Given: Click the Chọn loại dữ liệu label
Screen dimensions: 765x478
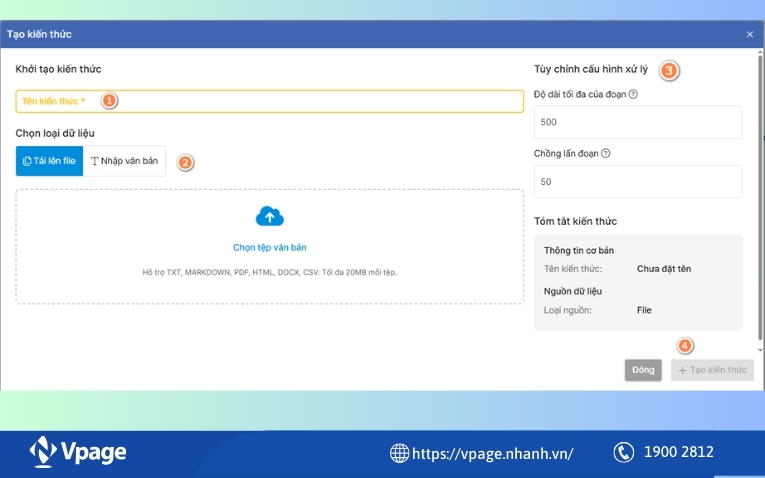Looking at the screenshot, I should [x=55, y=133].
